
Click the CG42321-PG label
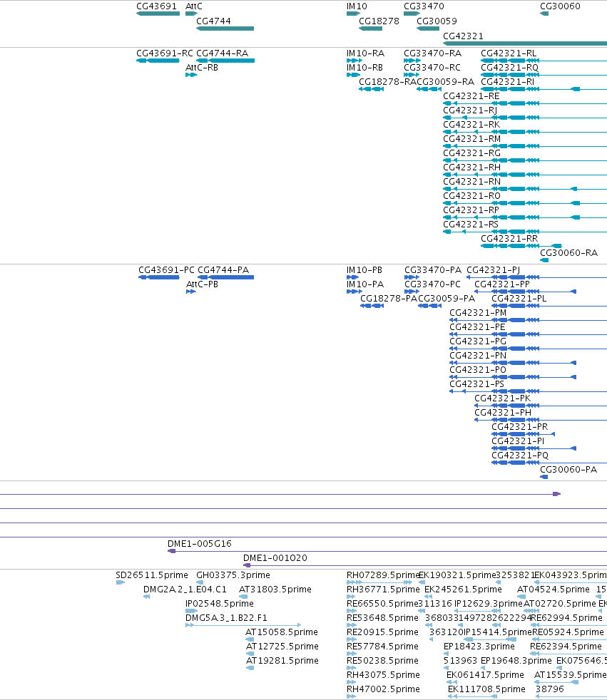478,341
